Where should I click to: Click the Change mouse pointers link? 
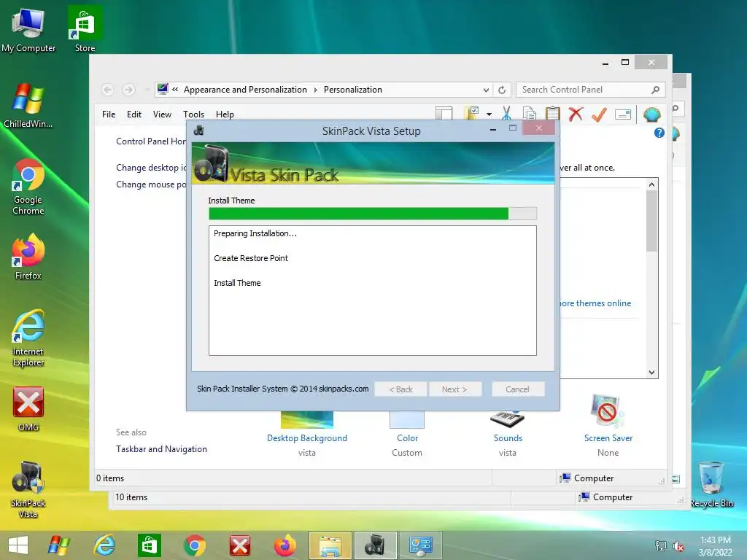pos(151,184)
